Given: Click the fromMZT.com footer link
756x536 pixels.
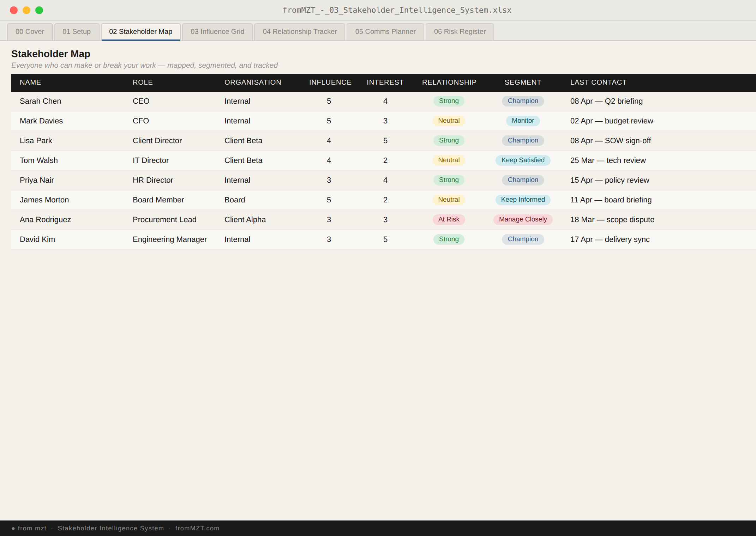Looking at the screenshot, I should (x=197, y=528).
